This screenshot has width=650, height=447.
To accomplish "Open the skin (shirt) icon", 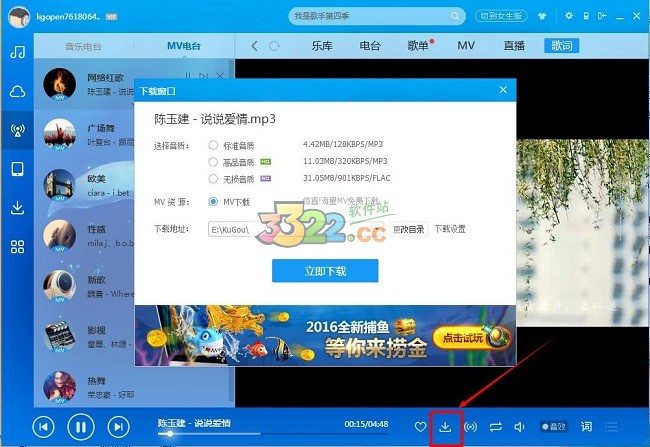I will point(542,16).
